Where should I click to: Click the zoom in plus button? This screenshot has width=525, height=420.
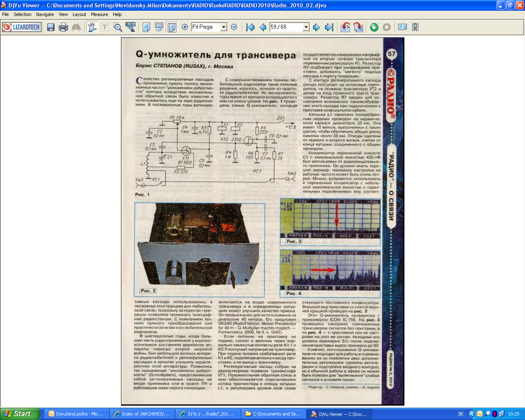pyautogui.click(x=185, y=27)
